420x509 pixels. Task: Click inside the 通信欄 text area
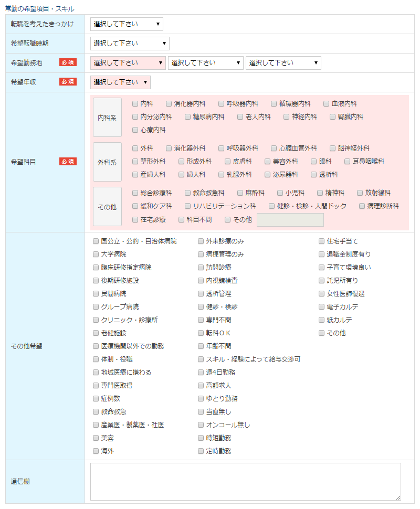point(245,482)
